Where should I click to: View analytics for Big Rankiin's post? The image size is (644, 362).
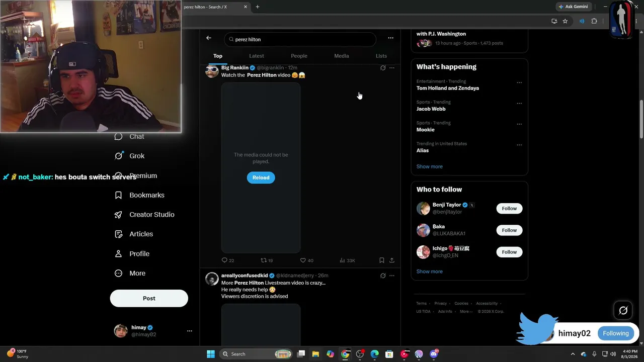347,260
